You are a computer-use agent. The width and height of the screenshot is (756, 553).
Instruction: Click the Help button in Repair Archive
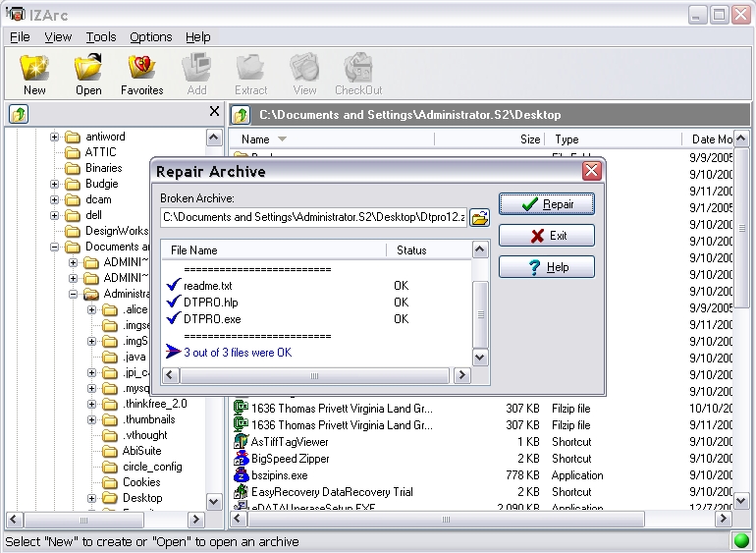click(547, 267)
